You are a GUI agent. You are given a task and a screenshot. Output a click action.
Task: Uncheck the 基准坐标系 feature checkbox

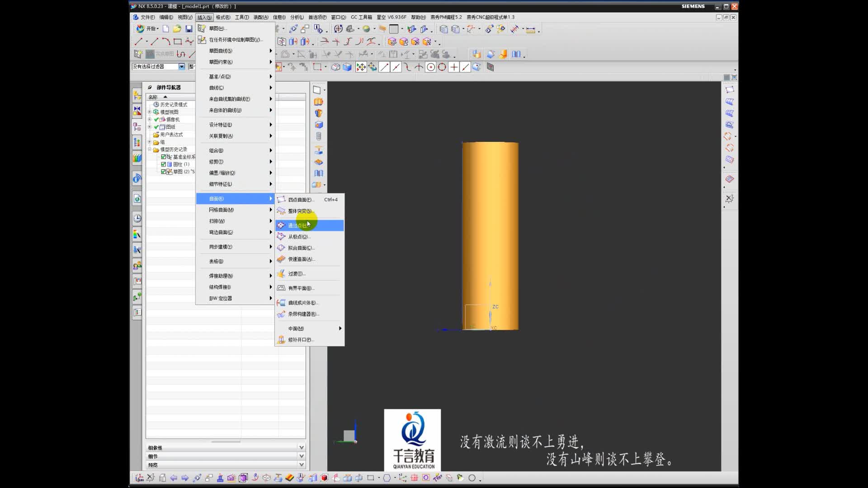point(164,157)
